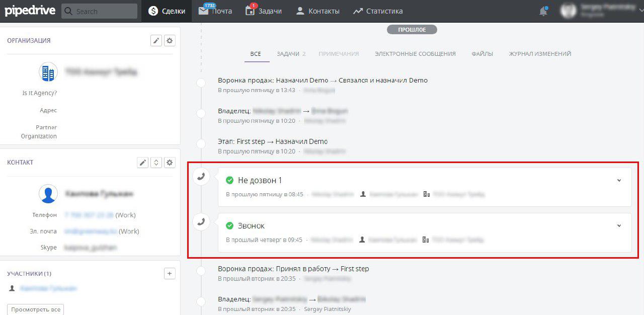Expand the Звонок activity details
The width and height of the screenshot is (644, 315).
(619, 225)
